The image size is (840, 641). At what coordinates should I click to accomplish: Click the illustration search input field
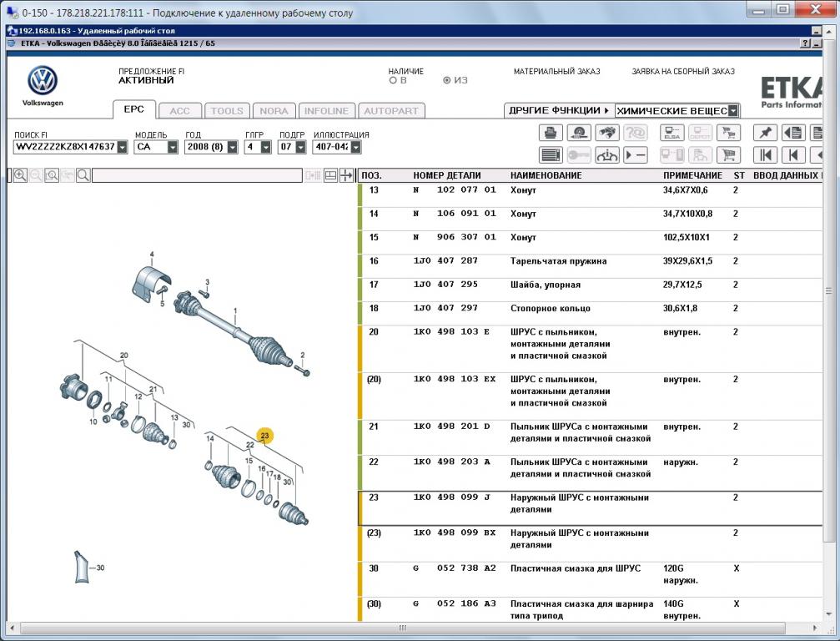pyautogui.click(x=197, y=175)
